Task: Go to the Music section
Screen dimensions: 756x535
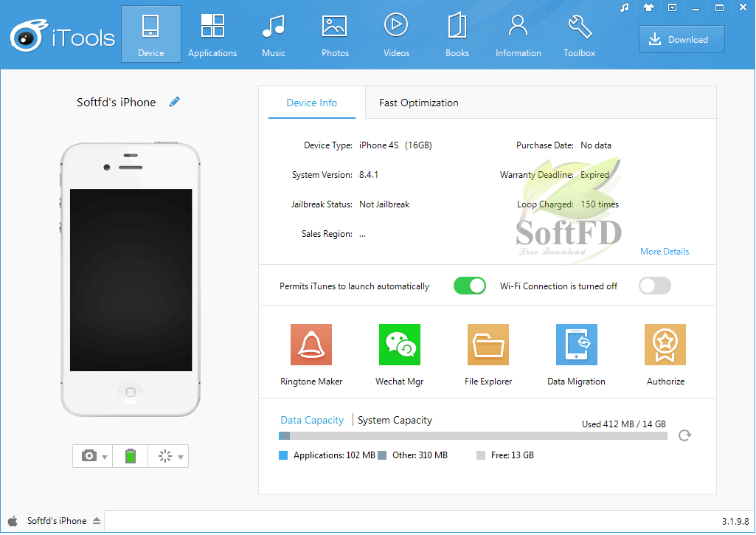Action: click(x=274, y=34)
